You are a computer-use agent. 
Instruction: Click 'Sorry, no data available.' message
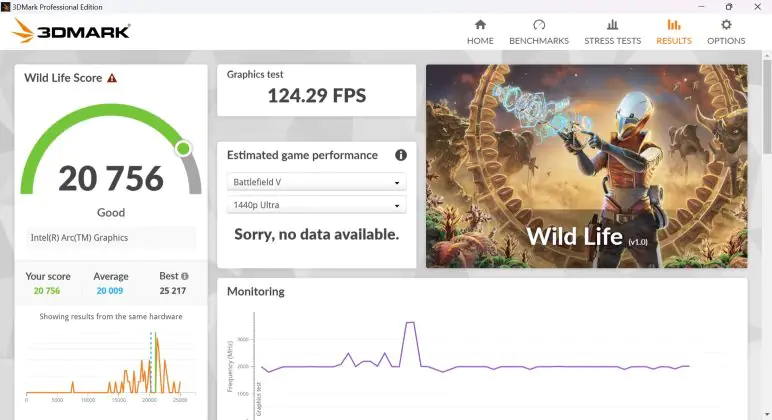pos(317,234)
